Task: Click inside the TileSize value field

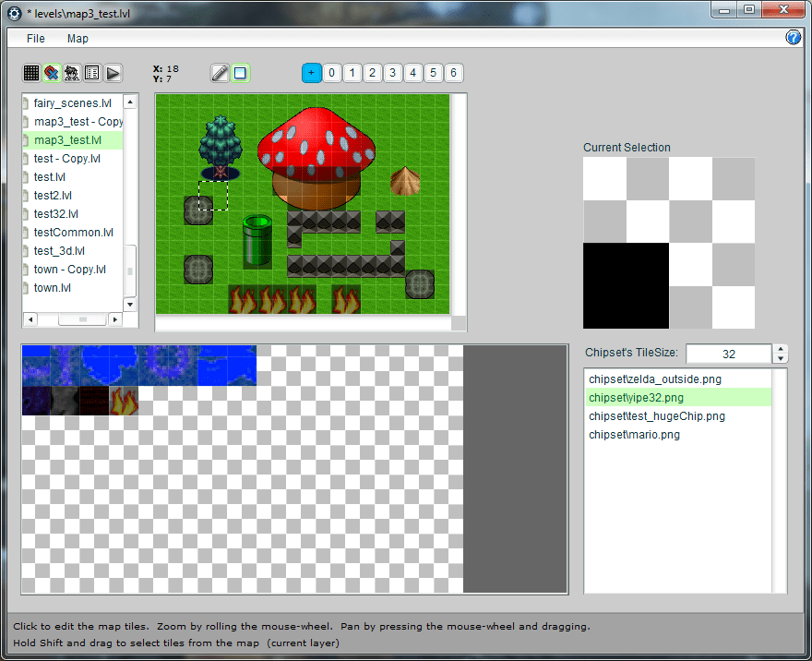Action: [x=727, y=355]
